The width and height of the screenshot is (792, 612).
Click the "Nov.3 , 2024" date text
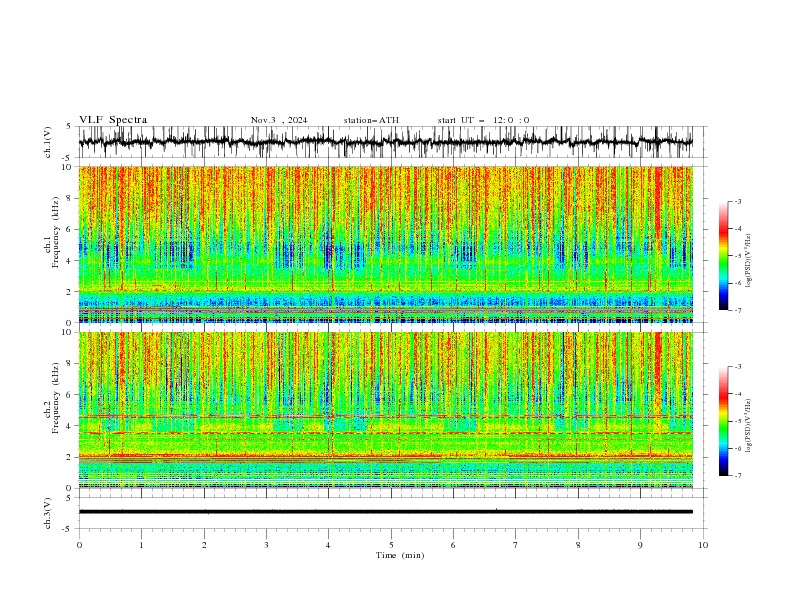[279, 120]
